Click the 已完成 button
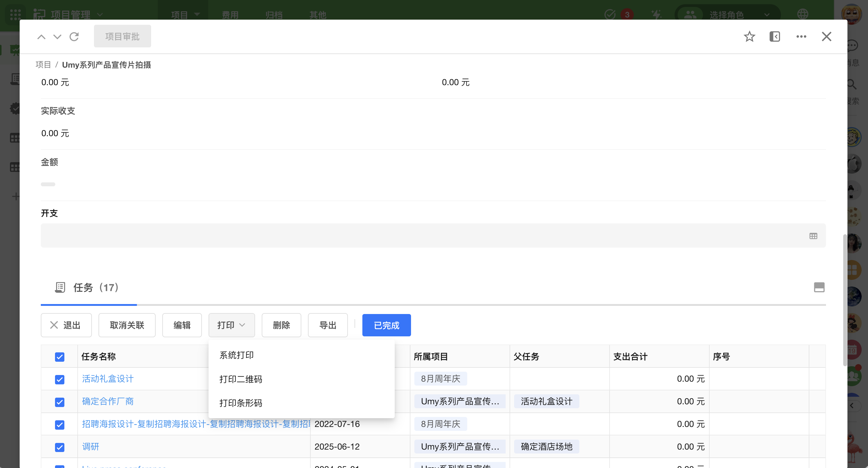The image size is (868, 468). [x=386, y=325]
